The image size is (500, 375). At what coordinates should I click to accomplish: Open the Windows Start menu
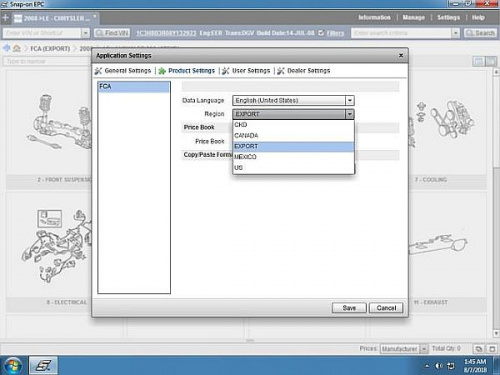[12, 365]
